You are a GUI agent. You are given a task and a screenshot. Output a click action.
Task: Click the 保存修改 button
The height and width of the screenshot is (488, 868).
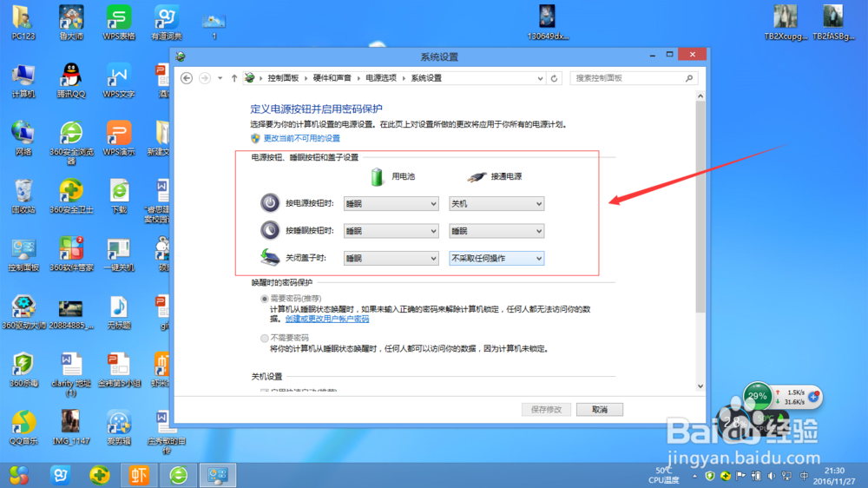[x=546, y=409]
